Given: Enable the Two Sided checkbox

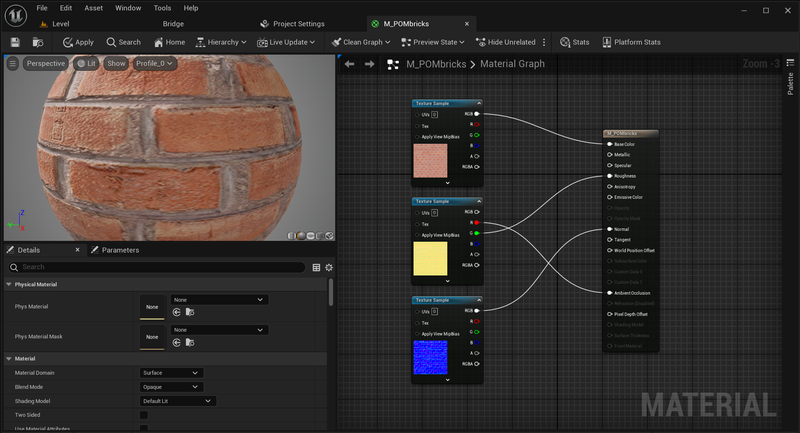Looking at the screenshot, I should (144, 415).
